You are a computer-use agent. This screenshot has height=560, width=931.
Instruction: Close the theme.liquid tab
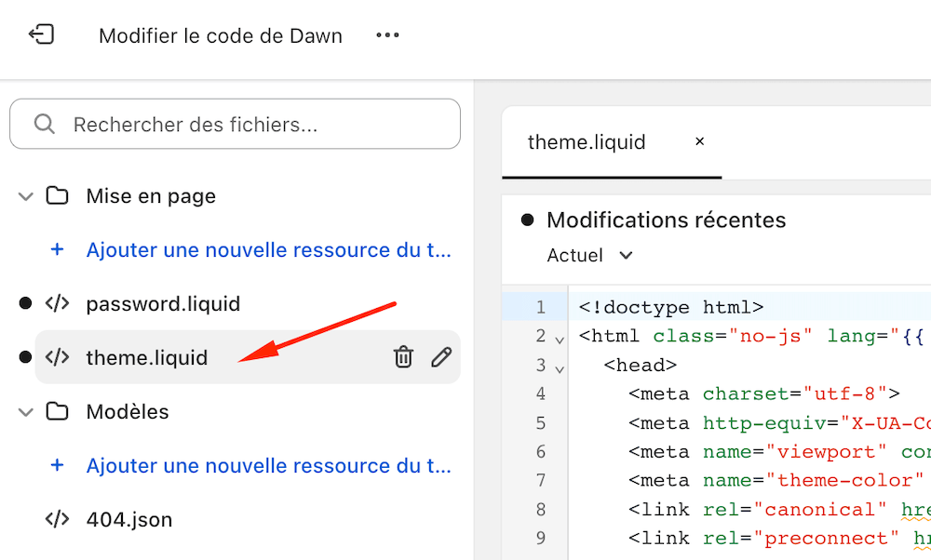click(699, 142)
